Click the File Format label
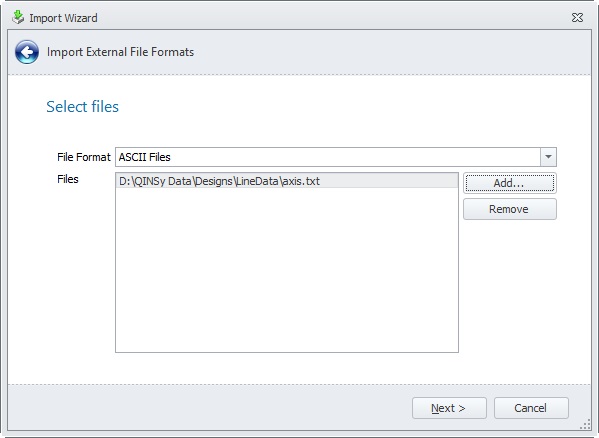Screen dimensions: 599x438 (84, 157)
